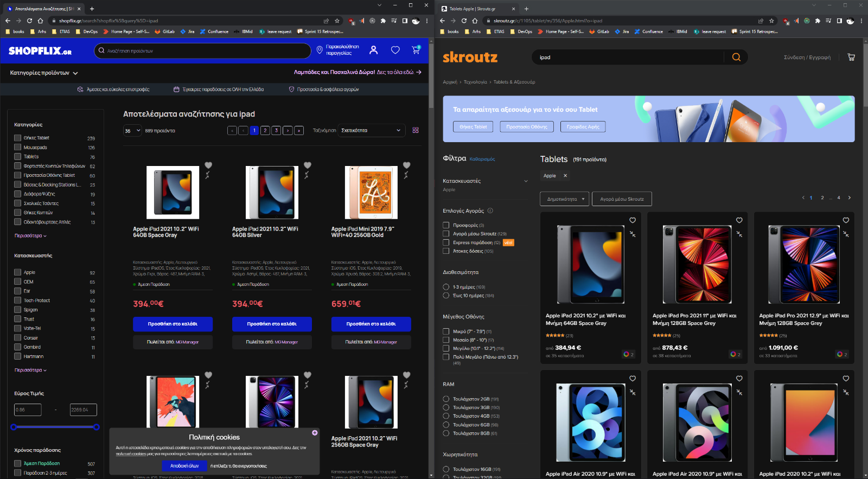Click the Shopflix product search field
The width and height of the screenshot is (868, 479).
(x=202, y=50)
